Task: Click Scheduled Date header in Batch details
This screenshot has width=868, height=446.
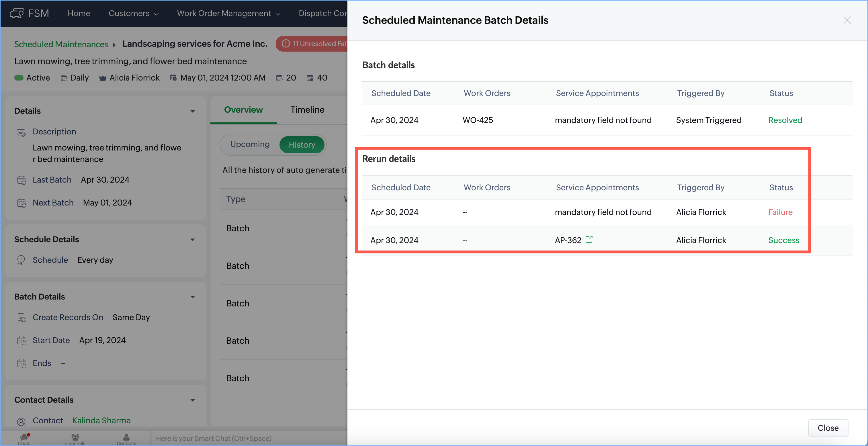Action: coord(401,93)
